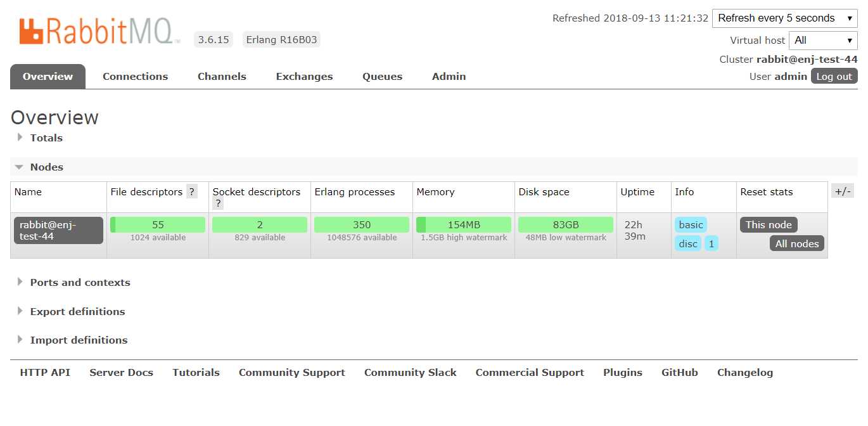Open the Commercial Support link
The height and width of the screenshot is (426, 868).
pos(530,372)
